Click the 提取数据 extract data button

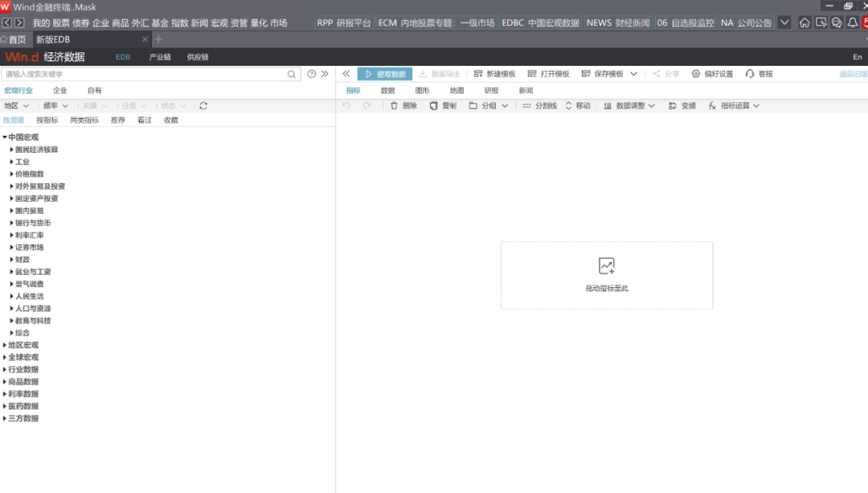pos(385,74)
